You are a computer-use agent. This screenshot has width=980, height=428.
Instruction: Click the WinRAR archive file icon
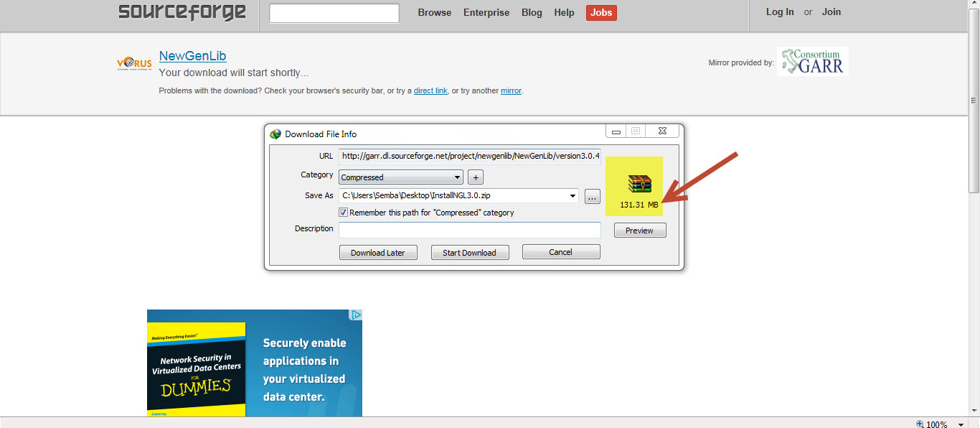pyautogui.click(x=640, y=184)
